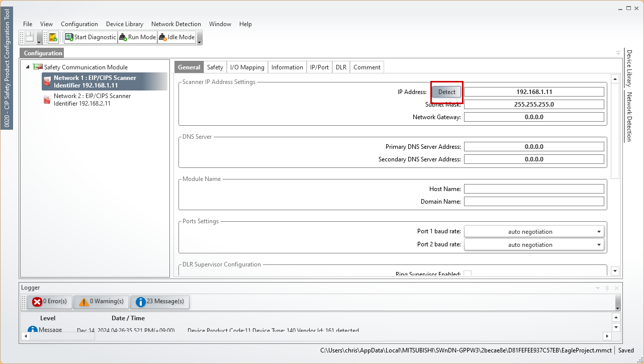Click the Date / Time column header

click(128, 318)
